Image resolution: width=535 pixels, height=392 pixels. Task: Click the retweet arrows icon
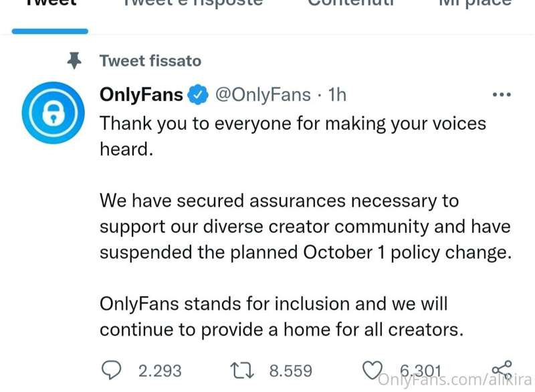point(242,371)
